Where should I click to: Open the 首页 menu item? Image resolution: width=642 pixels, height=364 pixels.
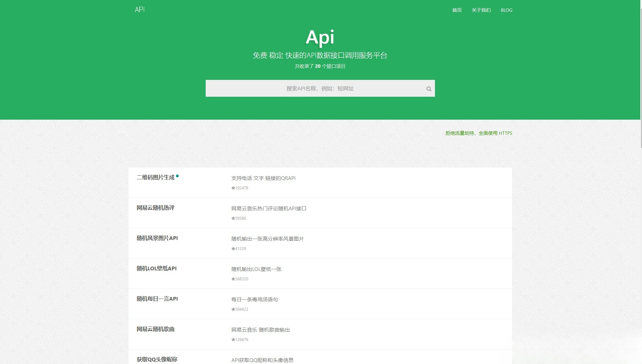pyautogui.click(x=457, y=10)
